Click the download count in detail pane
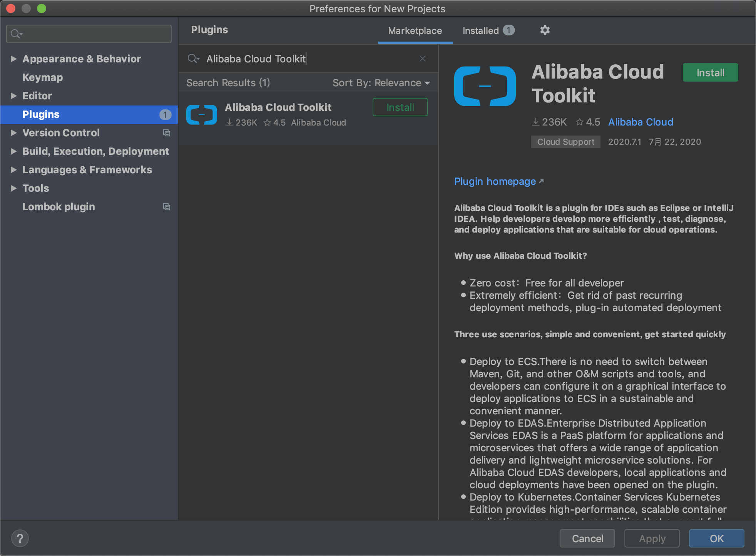The image size is (756, 556). pyautogui.click(x=549, y=122)
